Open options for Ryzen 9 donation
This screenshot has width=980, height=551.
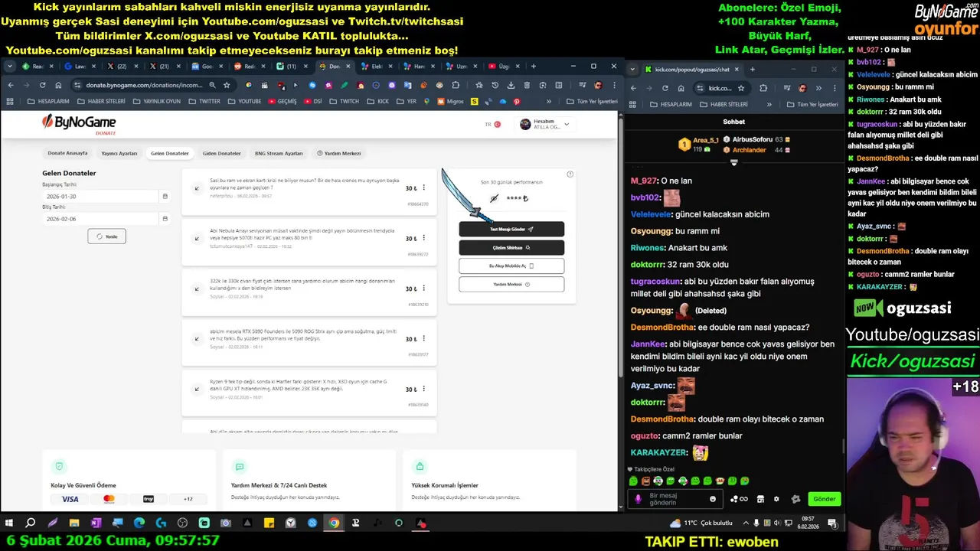pos(424,390)
